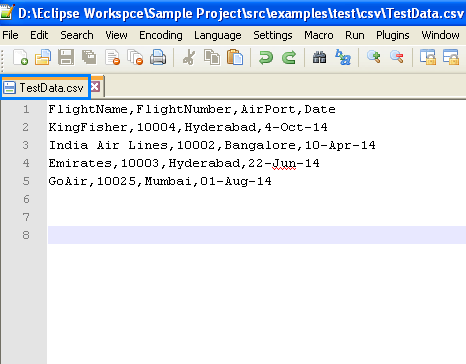Screen dimensions: 466x364
Task: Copy selection using the Copy icon
Action: [212, 57]
